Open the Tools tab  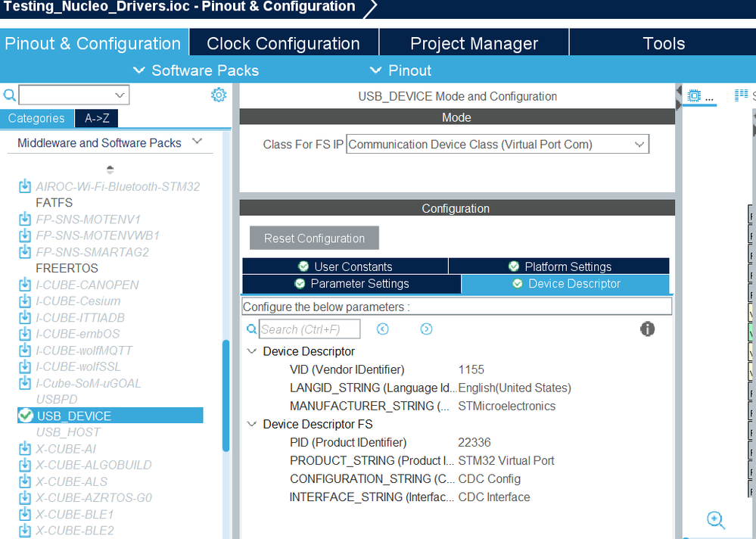tap(664, 43)
